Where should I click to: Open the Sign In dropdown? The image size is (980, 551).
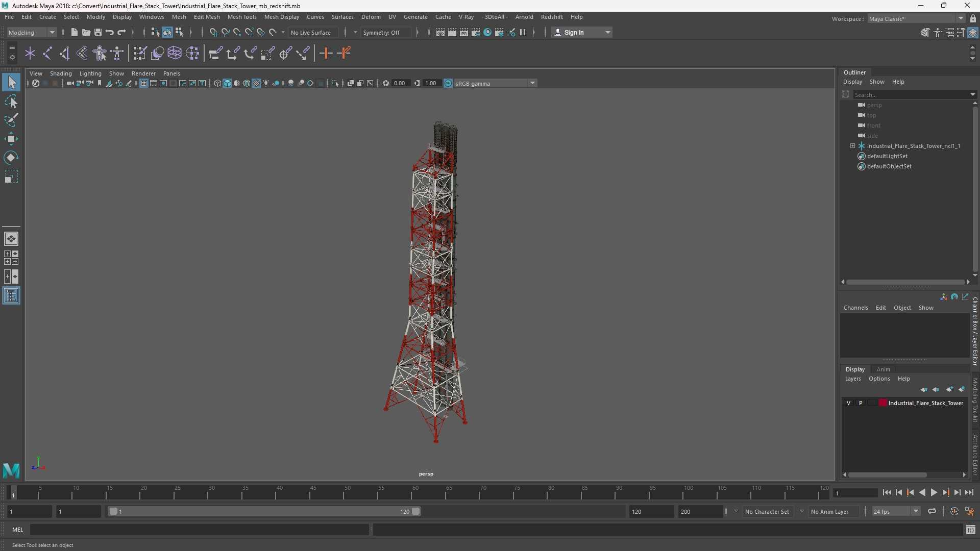582,32
